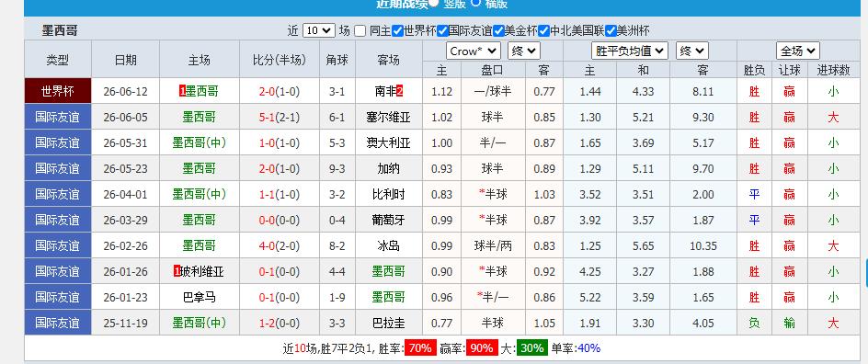
Task: Click the 近期战绩 header title
Action: click(x=402, y=4)
